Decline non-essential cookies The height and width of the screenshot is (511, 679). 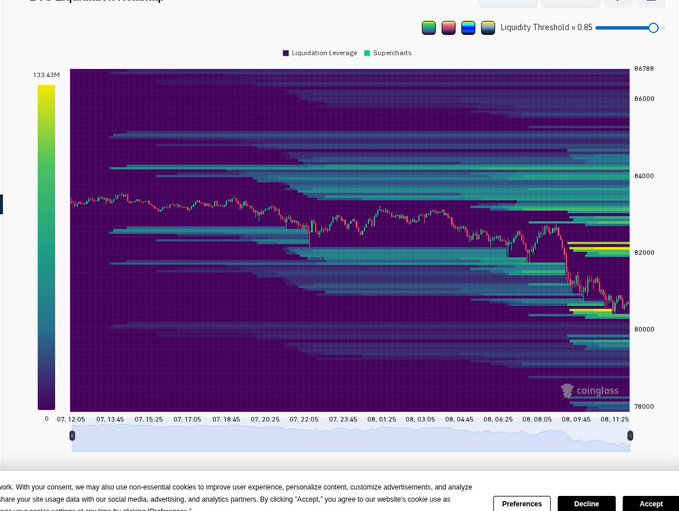(x=586, y=504)
